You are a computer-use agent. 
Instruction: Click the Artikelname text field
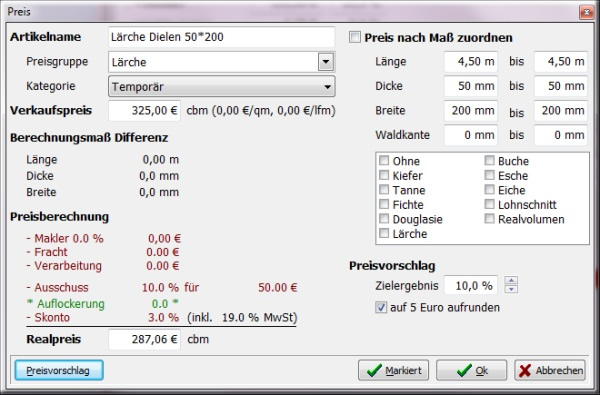[x=222, y=37]
